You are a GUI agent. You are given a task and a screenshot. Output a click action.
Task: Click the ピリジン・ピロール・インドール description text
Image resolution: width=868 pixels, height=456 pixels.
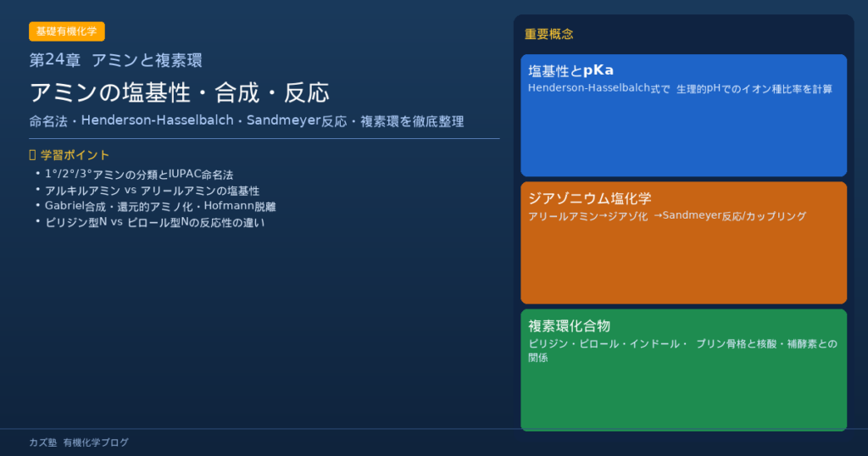coord(682,350)
